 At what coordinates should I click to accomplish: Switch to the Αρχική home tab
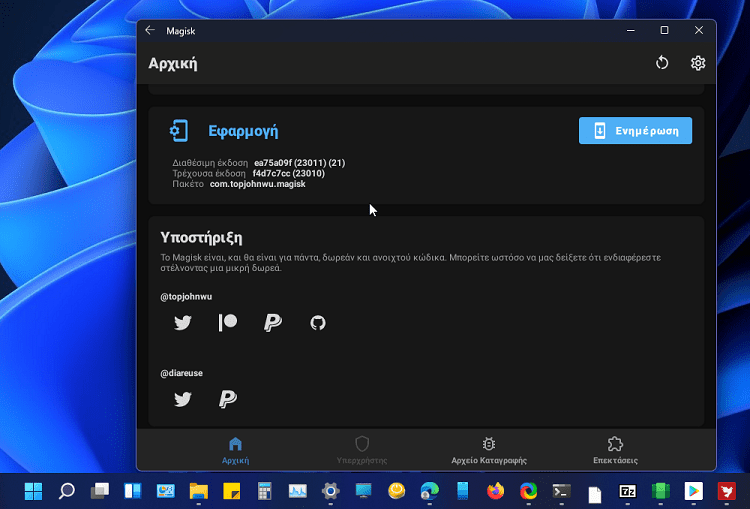click(235, 450)
